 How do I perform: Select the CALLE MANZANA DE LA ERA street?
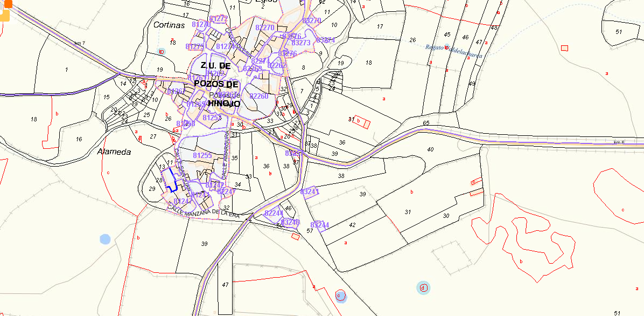(x=203, y=212)
